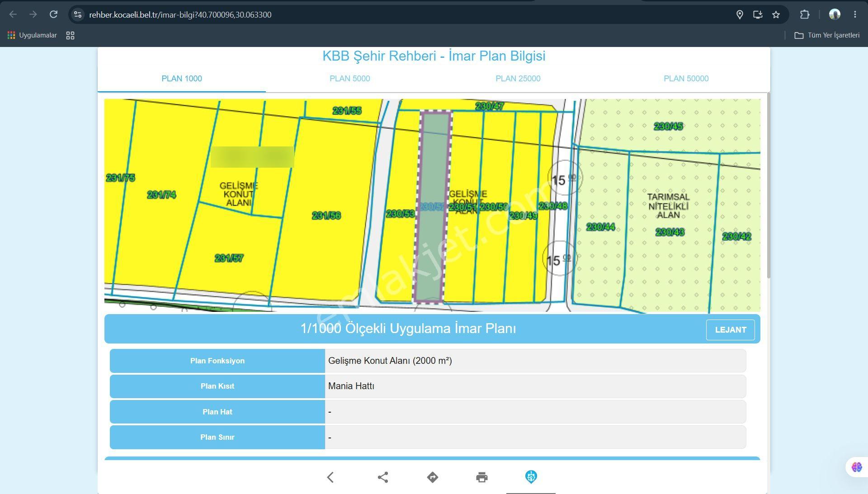Image resolution: width=868 pixels, height=494 pixels.
Task: Reload the page with refresh icon
Action: pyautogui.click(x=53, y=14)
